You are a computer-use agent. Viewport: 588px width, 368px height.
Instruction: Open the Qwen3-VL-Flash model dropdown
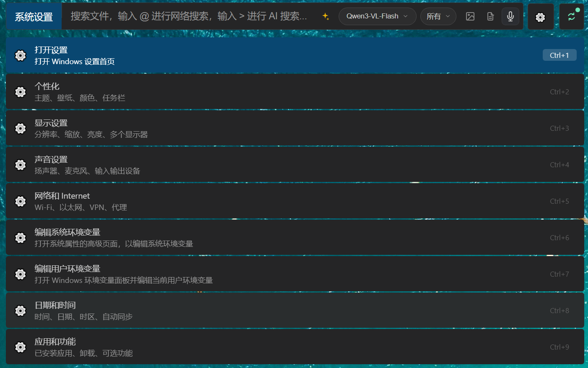[377, 16]
